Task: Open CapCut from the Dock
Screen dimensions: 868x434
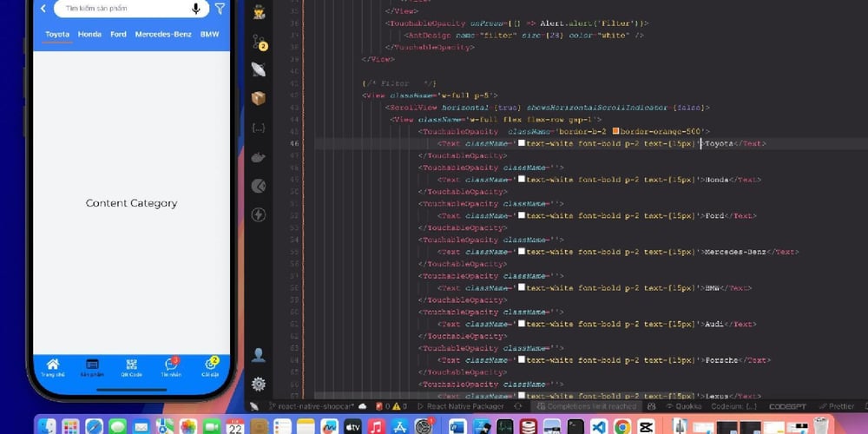Action: pos(646,427)
